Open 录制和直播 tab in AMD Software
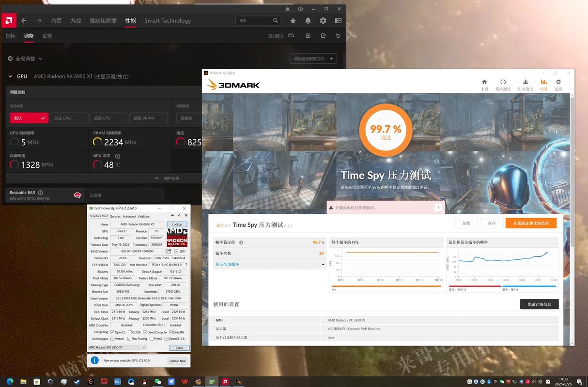The image size is (588, 387). [x=103, y=21]
